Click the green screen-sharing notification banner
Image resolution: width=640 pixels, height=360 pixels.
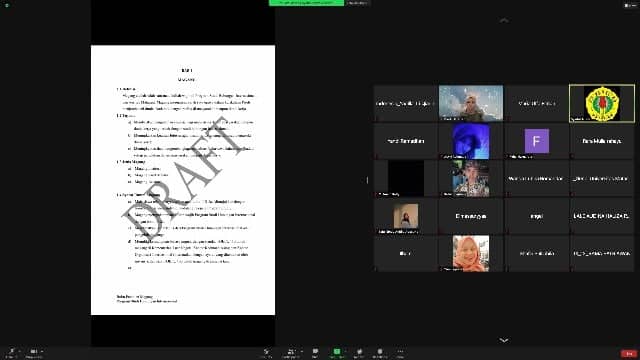tap(307, 3)
